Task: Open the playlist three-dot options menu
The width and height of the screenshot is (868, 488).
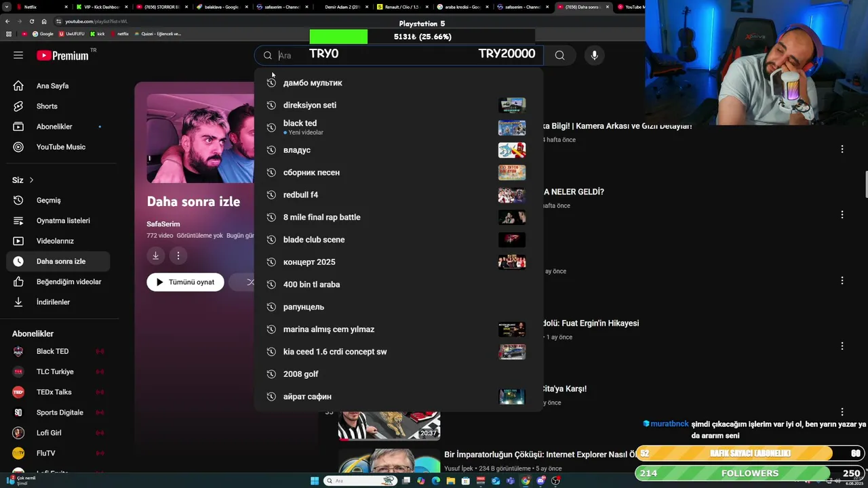Action: [178, 256]
